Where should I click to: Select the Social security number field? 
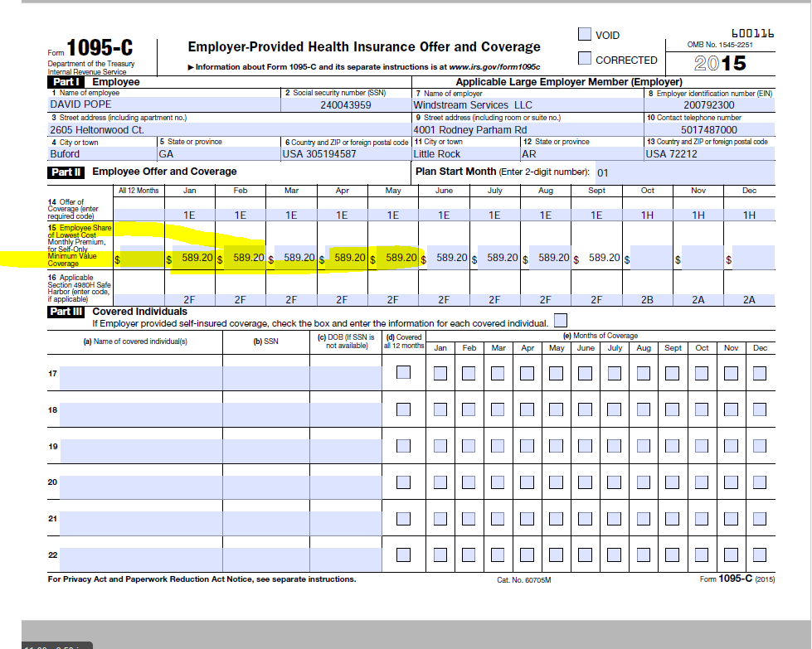pyautogui.click(x=346, y=105)
